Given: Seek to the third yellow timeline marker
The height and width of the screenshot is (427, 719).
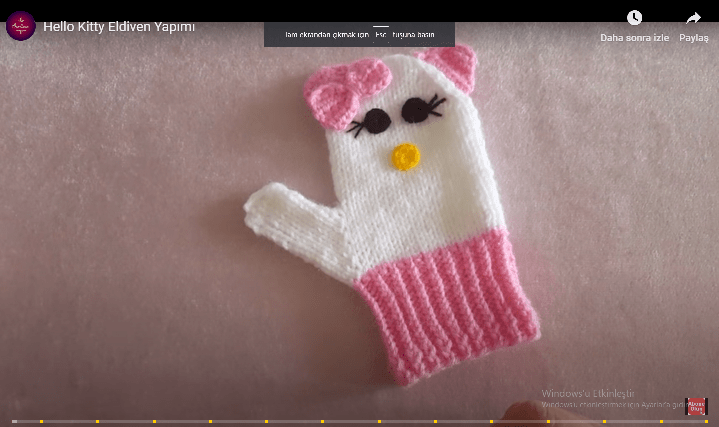Looking at the screenshot, I should (153, 422).
